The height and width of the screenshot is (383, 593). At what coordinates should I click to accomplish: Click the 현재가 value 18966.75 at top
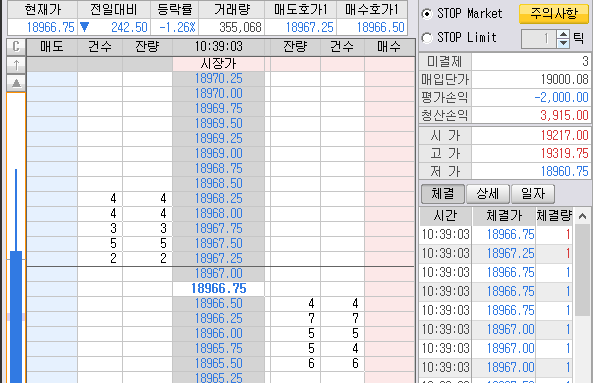tap(51, 28)
